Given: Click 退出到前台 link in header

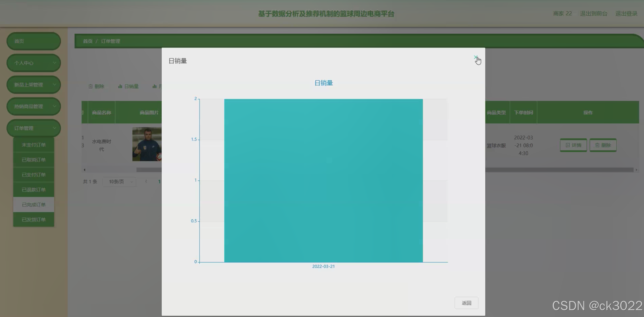Looking at the screenshot, I should pyautogui.click(x=594, y=14).
